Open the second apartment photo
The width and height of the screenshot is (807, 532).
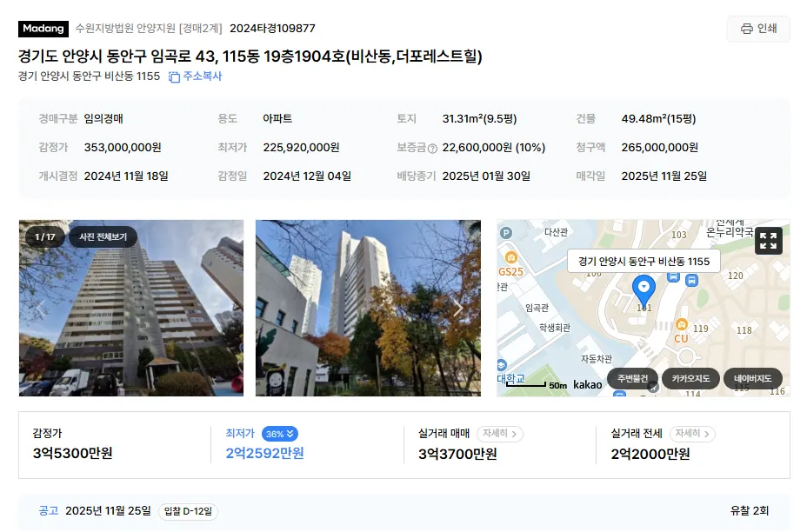point(368,309)
